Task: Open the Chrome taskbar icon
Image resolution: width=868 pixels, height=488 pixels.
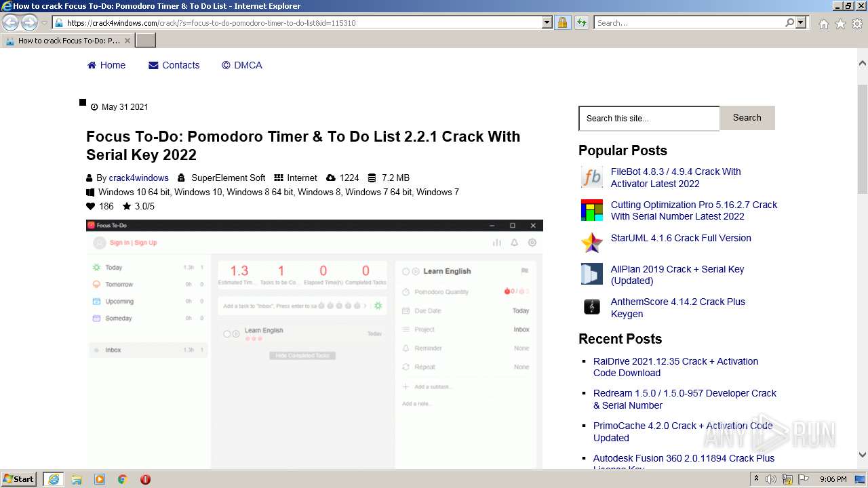Action: [123, 479]
